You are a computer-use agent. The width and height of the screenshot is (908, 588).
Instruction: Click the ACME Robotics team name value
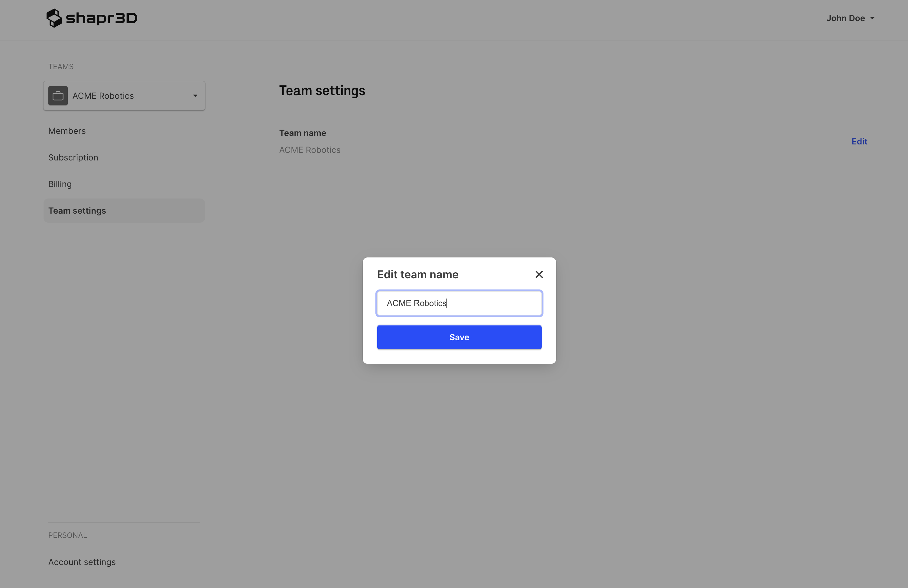click(310, 150)
